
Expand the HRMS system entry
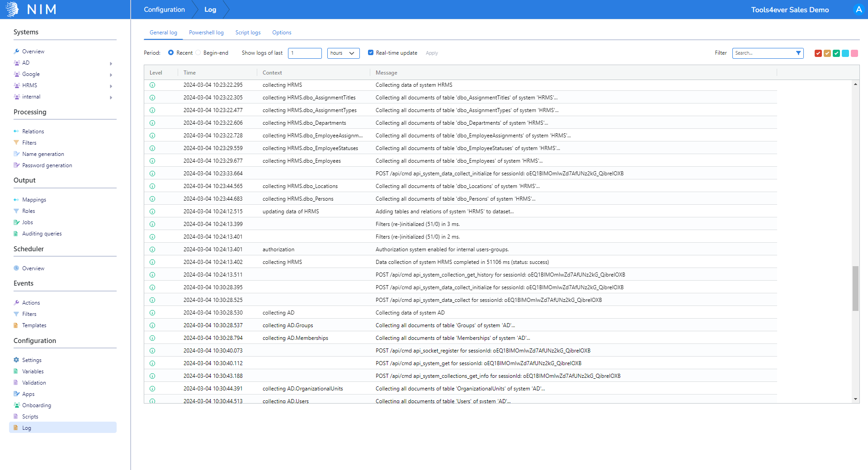pos(111,85)
